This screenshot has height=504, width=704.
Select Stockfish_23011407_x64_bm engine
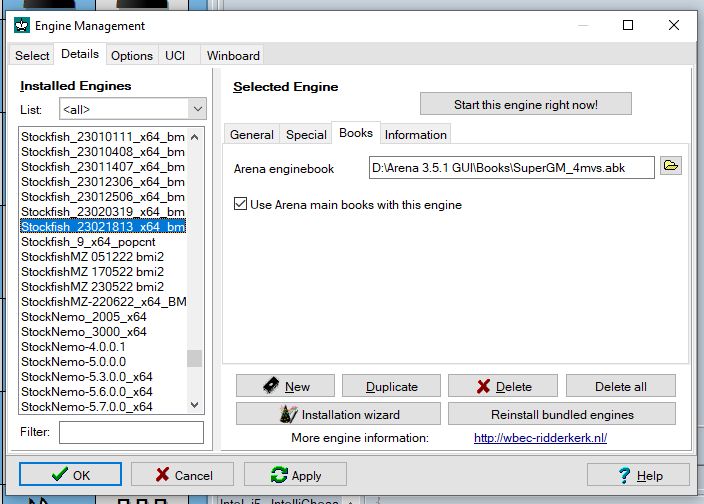103,167
